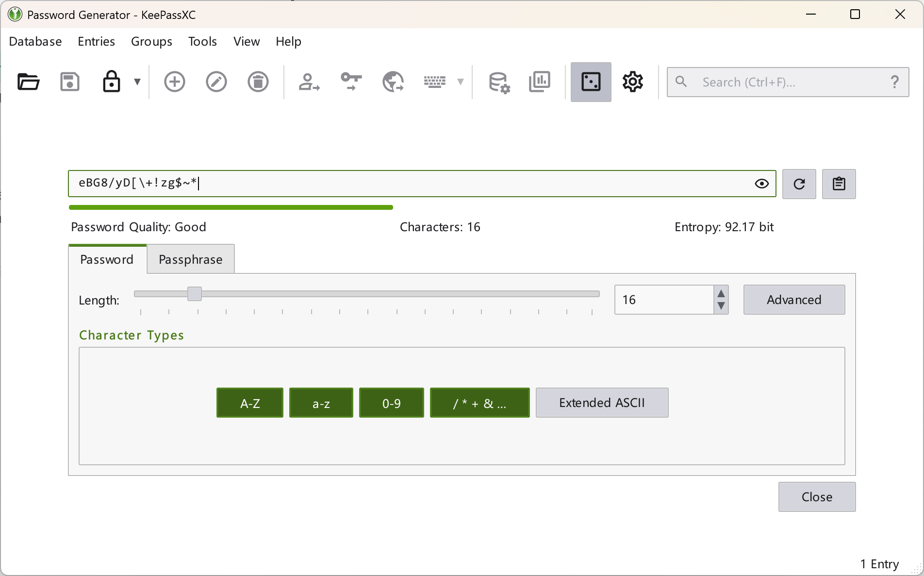Open database folder icon in toolbar
This screenshot has width=924, height=576.
click(x=28, y=82)
